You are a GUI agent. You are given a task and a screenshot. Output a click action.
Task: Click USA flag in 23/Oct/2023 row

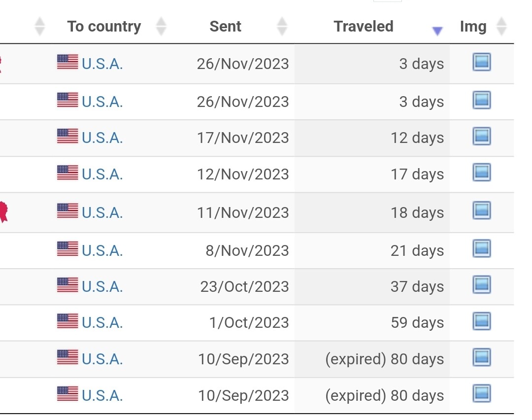[67, 285]
